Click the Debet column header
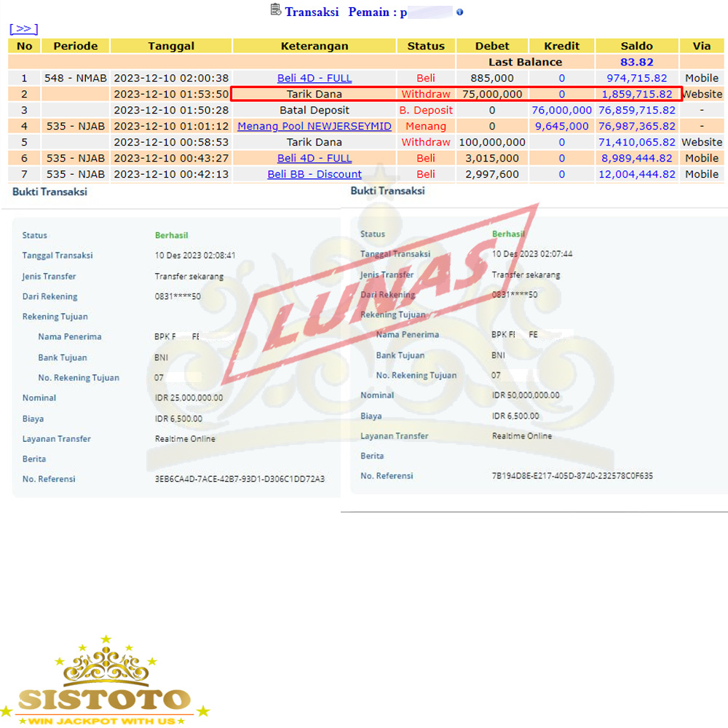Viewport: 728px width, 728px height. point(492,46)
